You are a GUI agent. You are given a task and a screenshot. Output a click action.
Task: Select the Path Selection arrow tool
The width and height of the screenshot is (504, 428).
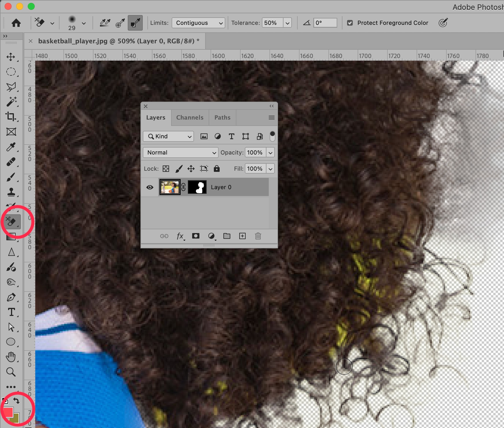(x=11, y=327)
